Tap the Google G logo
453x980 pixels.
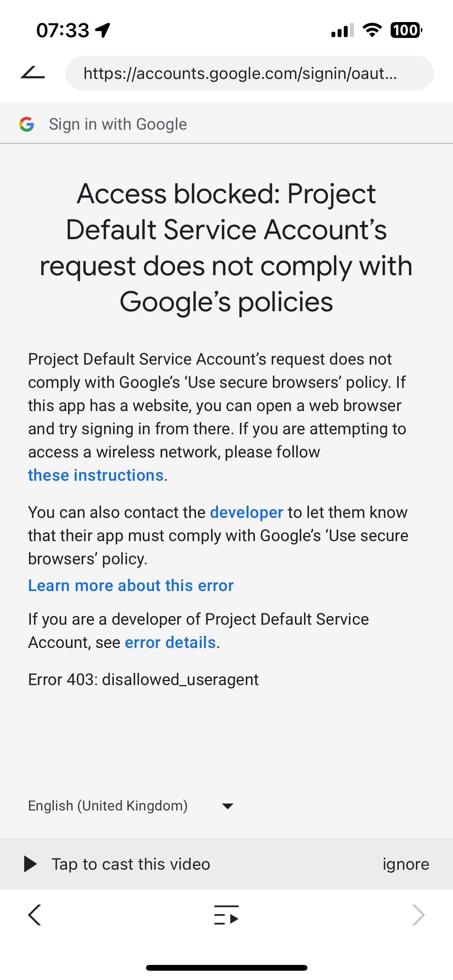27,124
